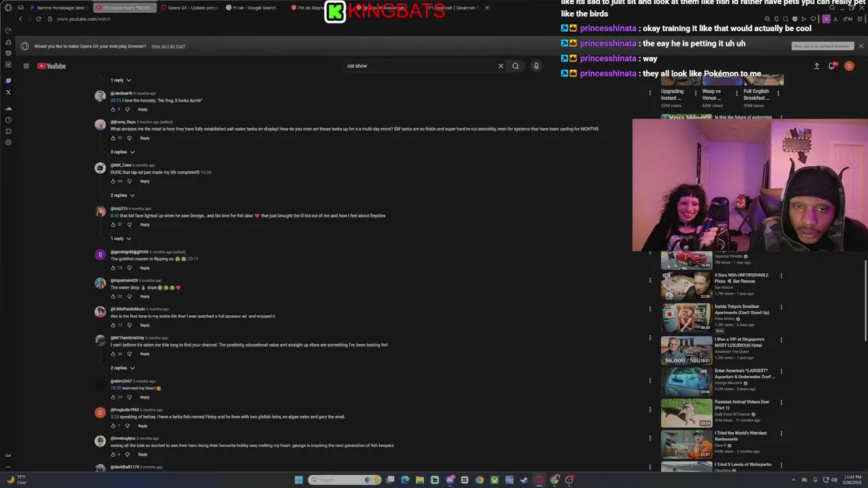Expand '3 replies' under @jimmy_flaps comment

coord(123,152)
